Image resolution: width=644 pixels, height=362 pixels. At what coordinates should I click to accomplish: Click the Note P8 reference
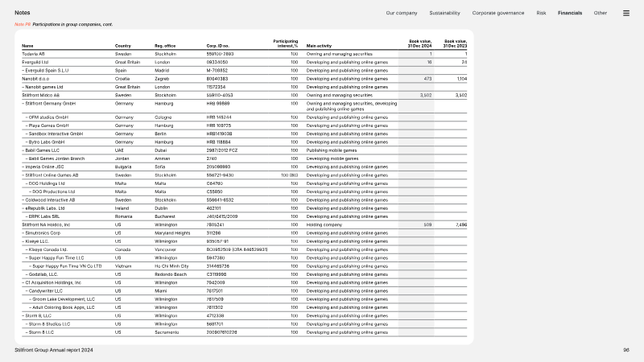(23, 25)
